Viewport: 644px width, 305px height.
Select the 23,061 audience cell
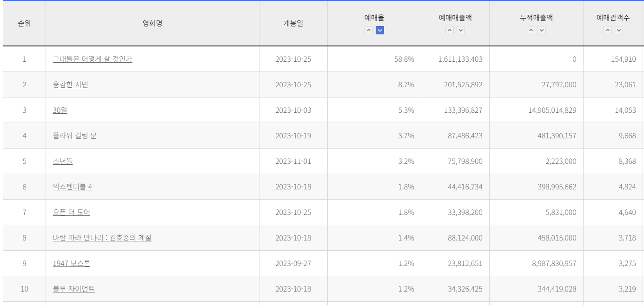[613, 84]
